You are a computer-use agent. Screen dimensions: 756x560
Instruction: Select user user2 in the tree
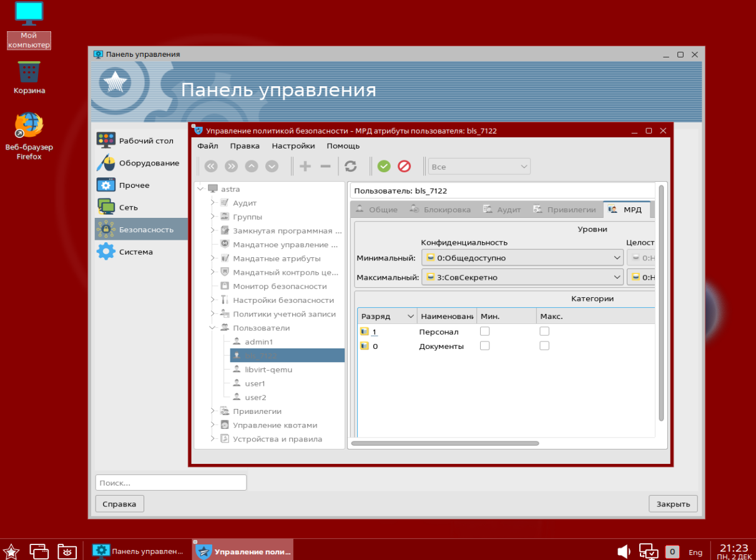point(255,397)
